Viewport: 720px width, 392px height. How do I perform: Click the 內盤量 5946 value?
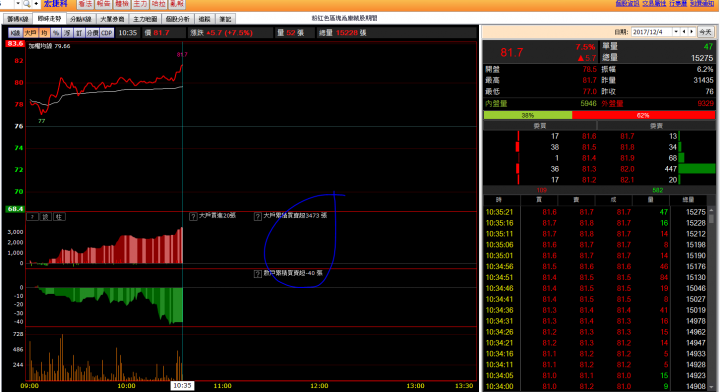(588, 104)
